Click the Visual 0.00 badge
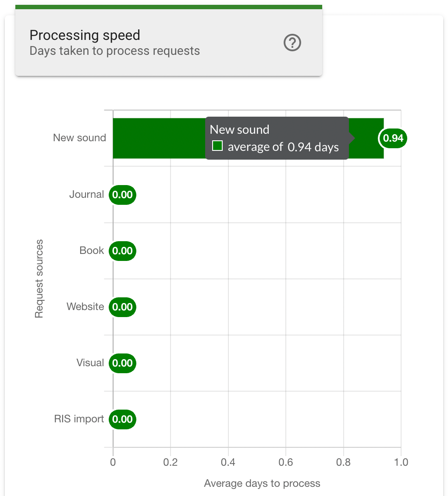 coord(122,363)
